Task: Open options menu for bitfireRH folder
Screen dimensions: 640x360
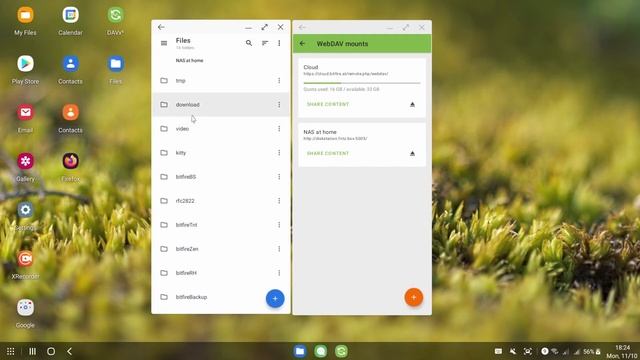Action: click(279, 273)
